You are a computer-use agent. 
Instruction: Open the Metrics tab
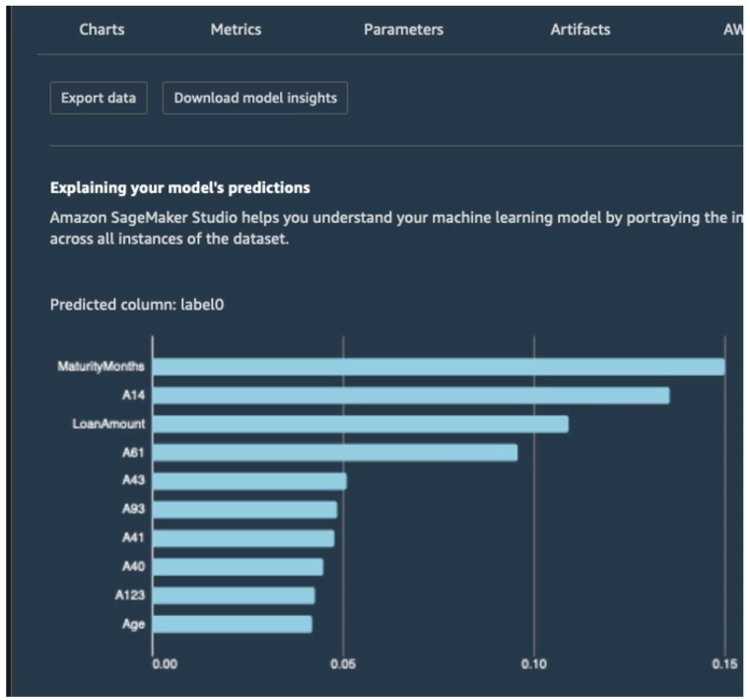pyautogui.click(x=236, y=30)
